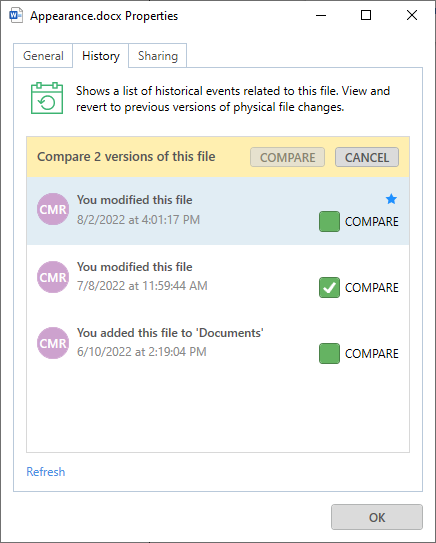Image resolution: width=436 pixels, height=543 pixels.
Task: Confirm with the OK button
Action: click(377, 517)
